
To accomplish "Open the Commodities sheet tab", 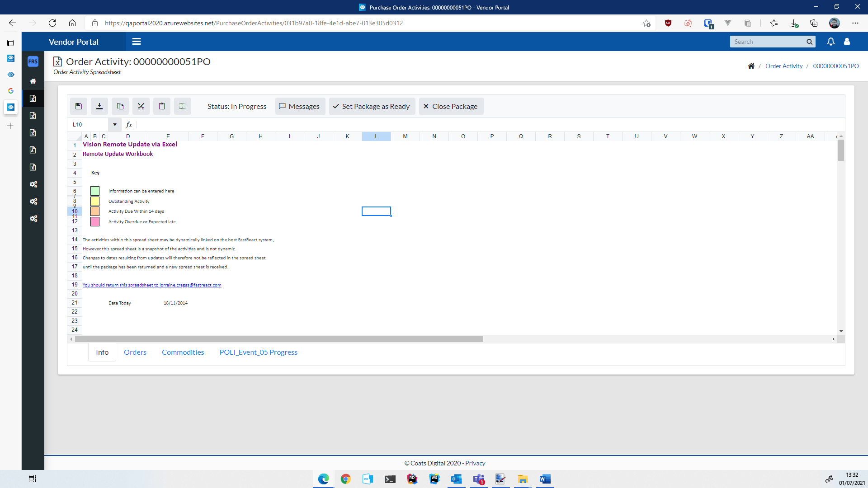I will pos(183,352).
